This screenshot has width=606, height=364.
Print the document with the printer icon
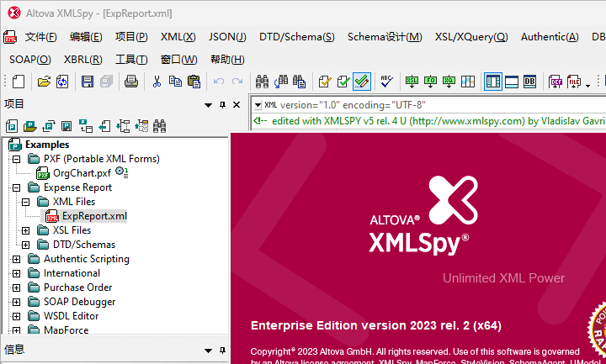tap(131, 82)
